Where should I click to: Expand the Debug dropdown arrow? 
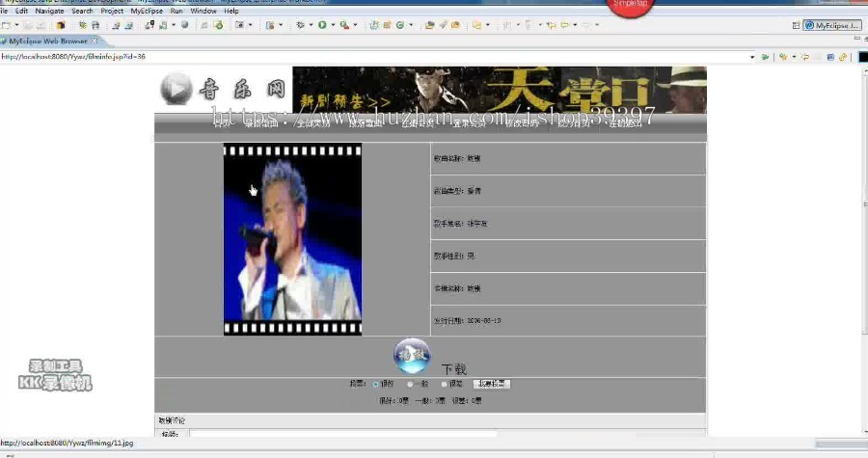(x=311, y=25)
